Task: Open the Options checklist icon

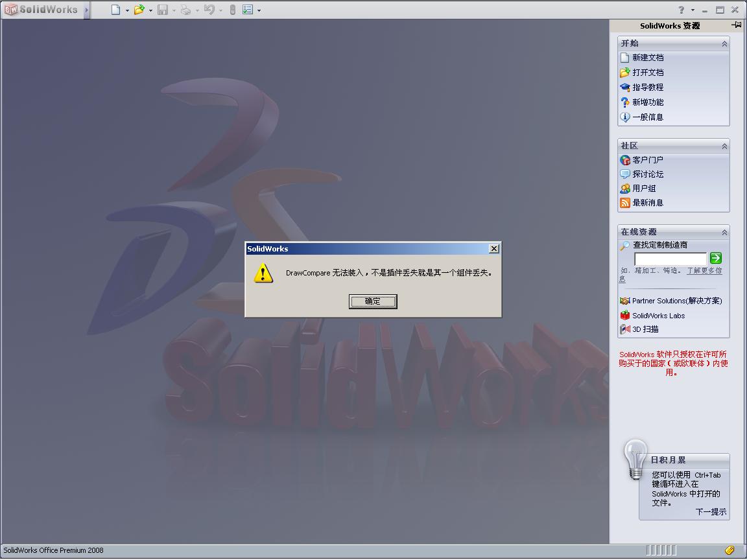Action: click(x=248, y=10)
